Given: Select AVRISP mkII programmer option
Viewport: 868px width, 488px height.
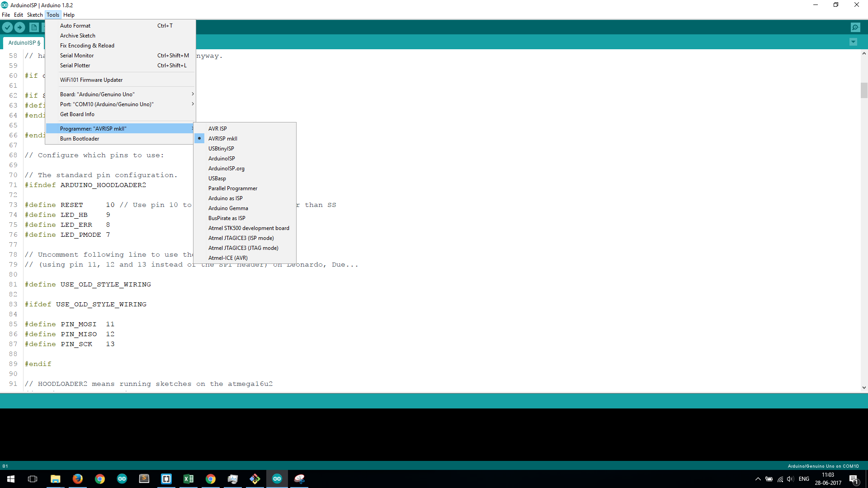Looking at the screenshot, I should (x=245, y=139).
